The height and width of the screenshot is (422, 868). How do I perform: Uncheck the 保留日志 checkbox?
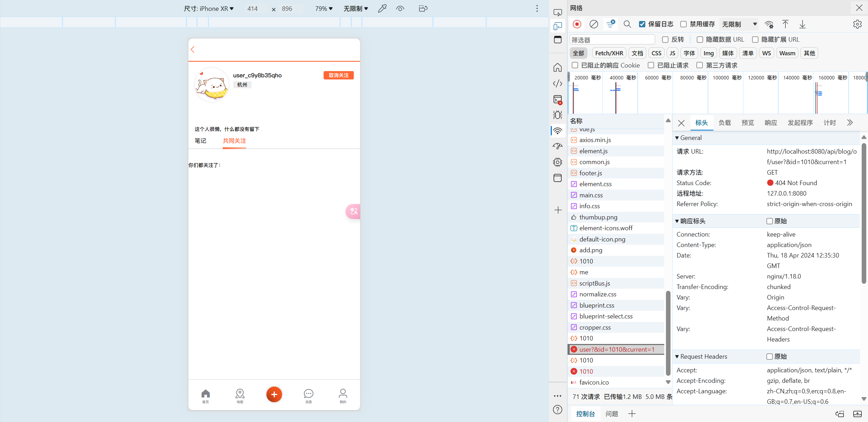pyautogui.click(x=642, y=24)
